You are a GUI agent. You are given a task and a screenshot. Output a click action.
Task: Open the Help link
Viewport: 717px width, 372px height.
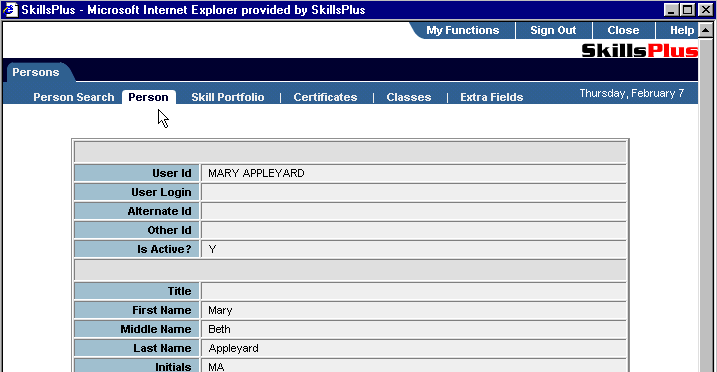[681, 31]
